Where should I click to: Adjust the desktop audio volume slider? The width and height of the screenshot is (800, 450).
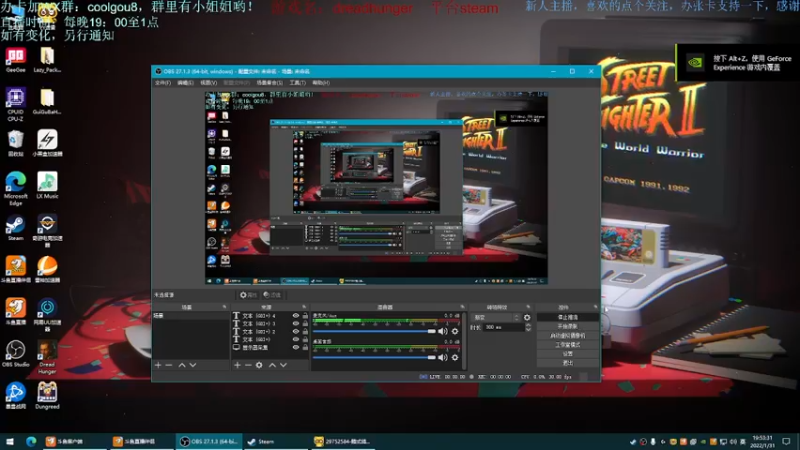click(374, 358)
